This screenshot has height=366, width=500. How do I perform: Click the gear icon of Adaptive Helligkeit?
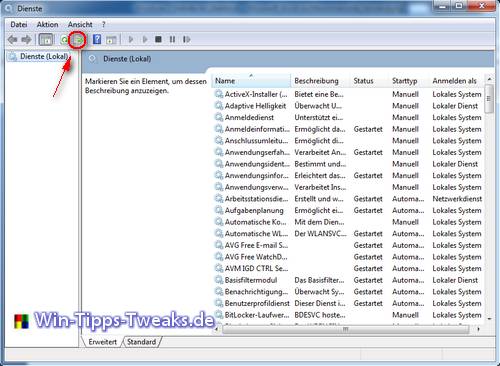(219, 106)
